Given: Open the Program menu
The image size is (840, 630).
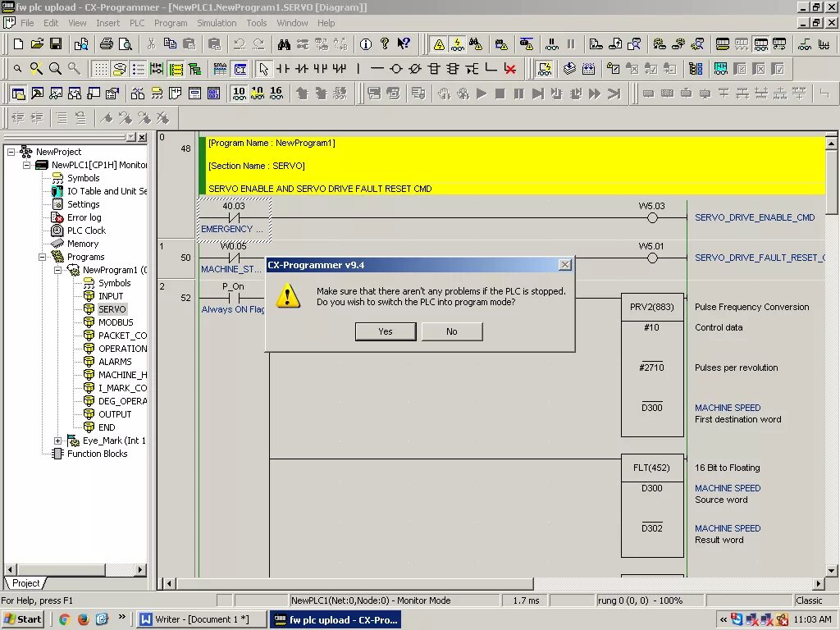Looking at the screenshot, I should tap(171, 23).
